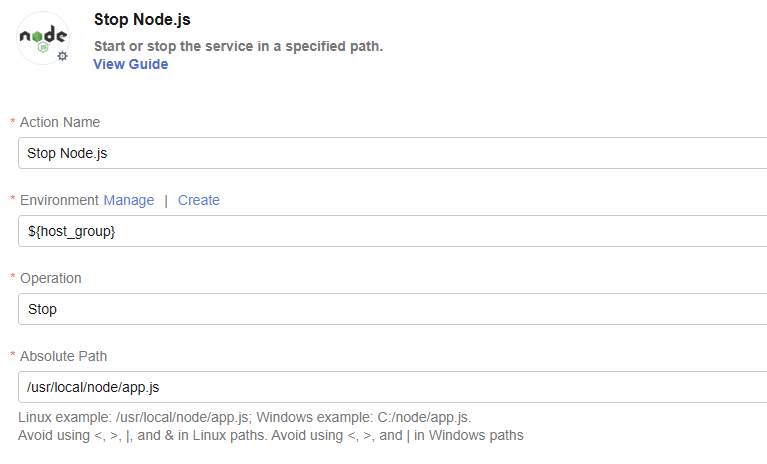This screenshot has height=464, width=767.
Task: Click the required asterisk beside Absolute Path
Action: [13, 357]
